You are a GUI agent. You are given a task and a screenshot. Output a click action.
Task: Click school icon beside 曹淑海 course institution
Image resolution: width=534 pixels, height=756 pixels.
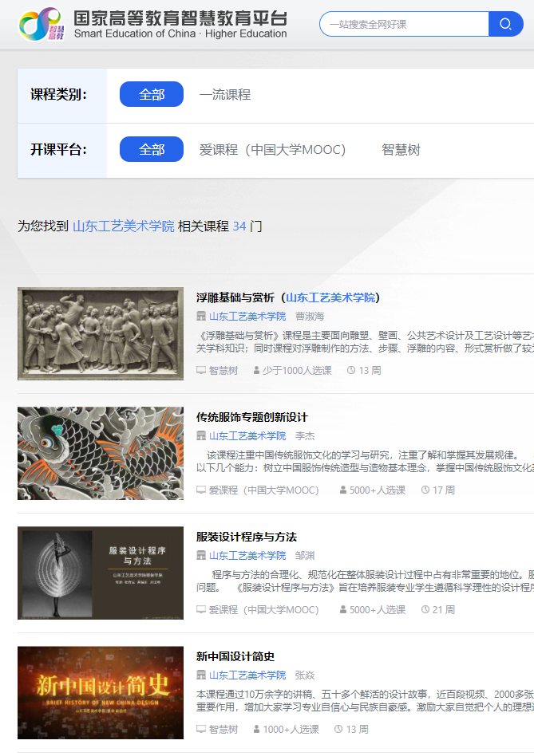tap(201, 317)
